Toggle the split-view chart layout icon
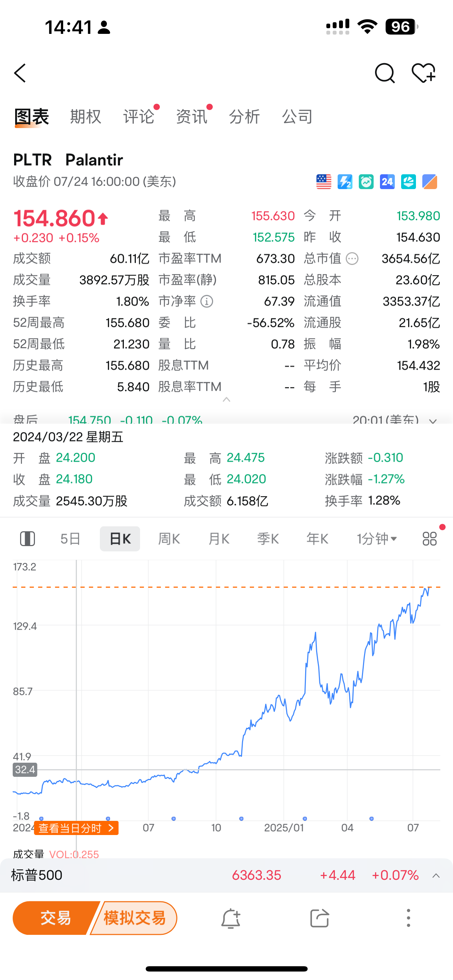The image size is (453, 980). pyautogui.click(x=28, y=539)
